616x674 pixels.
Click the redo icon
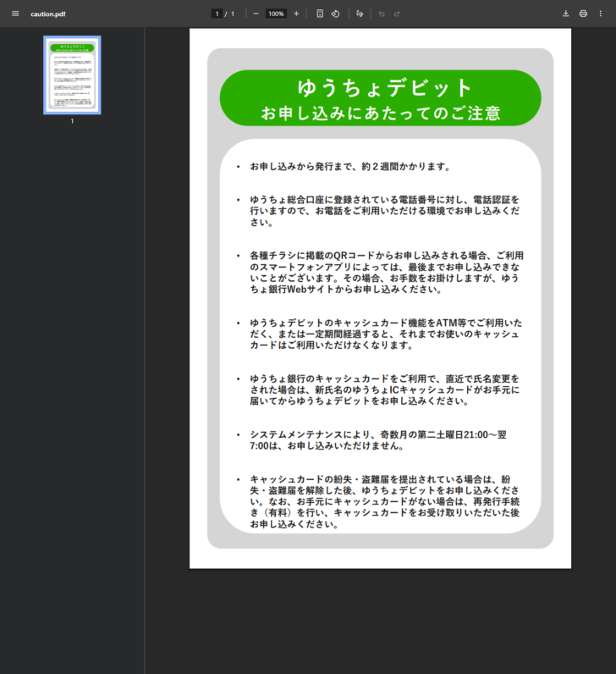[x=397, y=14]
